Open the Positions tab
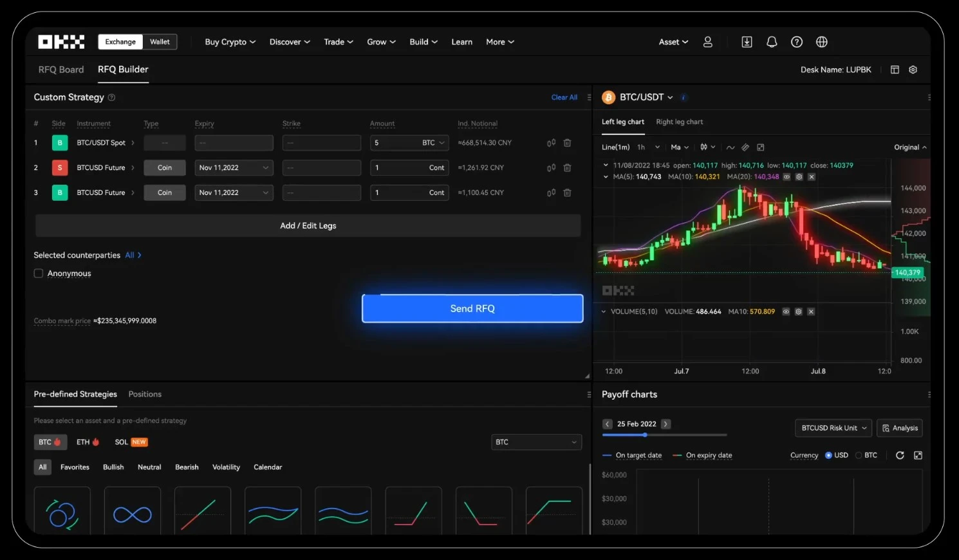Screen dimensions: 959x560 [144, 394]
